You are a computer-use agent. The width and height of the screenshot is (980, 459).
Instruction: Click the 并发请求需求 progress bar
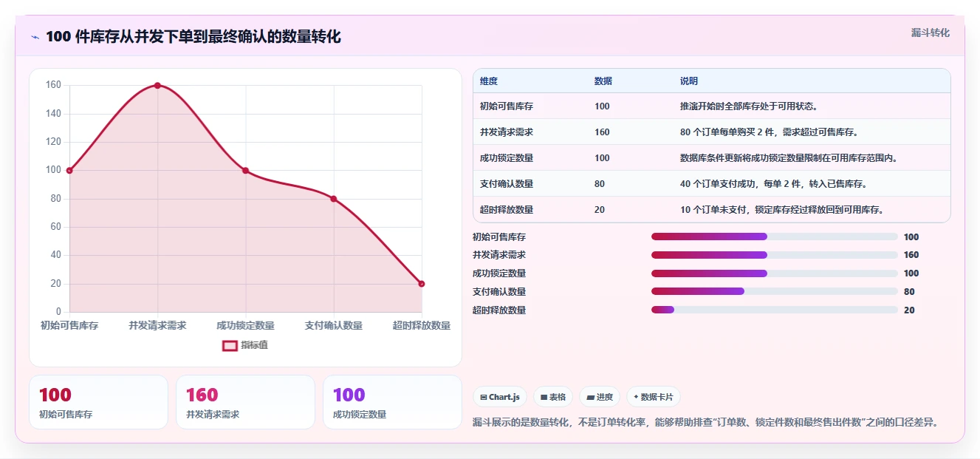point(774,255)
